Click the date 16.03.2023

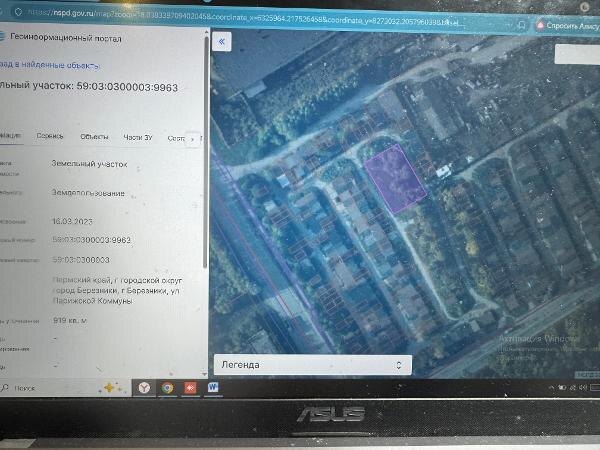(x=72, y=221)
